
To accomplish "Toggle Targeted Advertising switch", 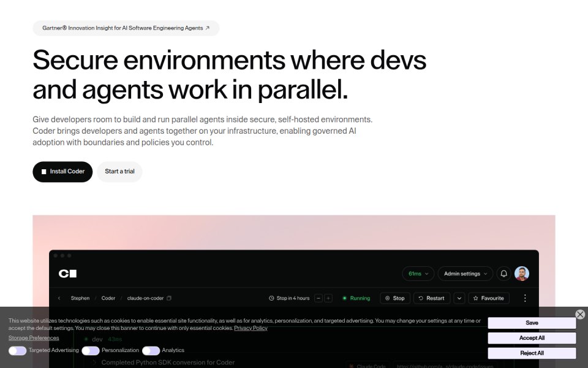I will pos(18,351).
